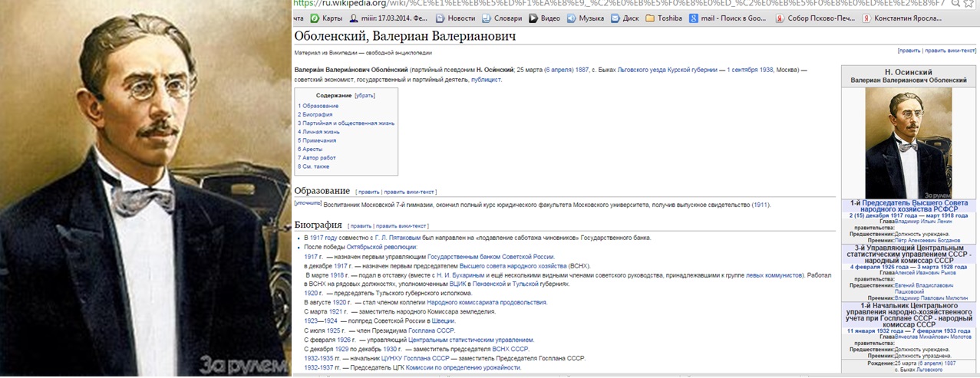Open the ВЦИК link
The width and height of the screenshot is (980, 378).
(x=457, y=284)
